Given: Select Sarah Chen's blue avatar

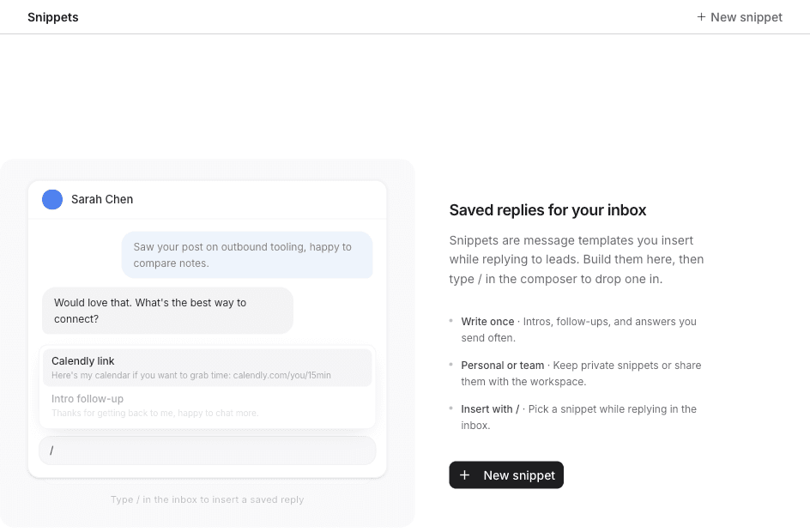Looking at the screenshot, I should click(x=52, y=199).
